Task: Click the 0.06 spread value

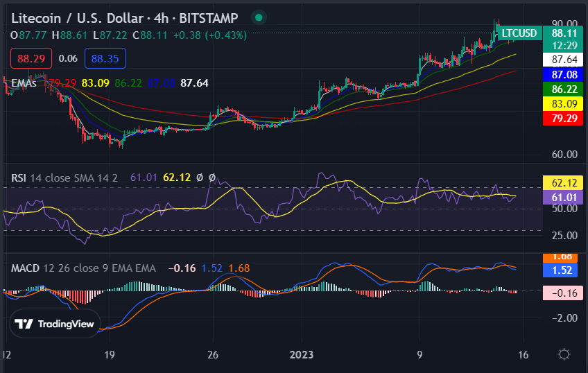Action: click(x=68, y=58)
